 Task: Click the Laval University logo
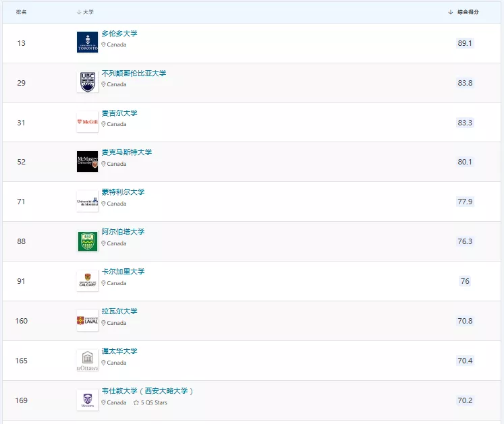(88, 320)
